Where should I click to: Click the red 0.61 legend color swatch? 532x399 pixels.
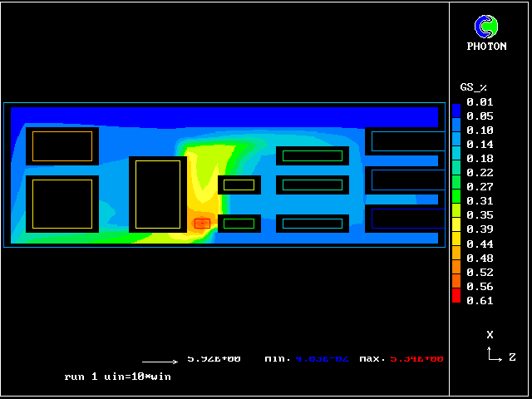456,297
